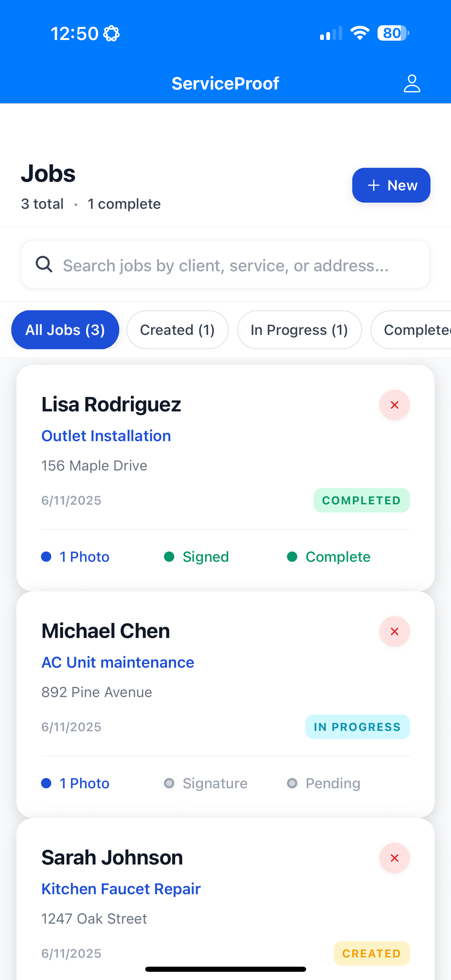The image size is (451, 980).
Task: Tap the Wi-Fi status icon
Action: (360, 33)
